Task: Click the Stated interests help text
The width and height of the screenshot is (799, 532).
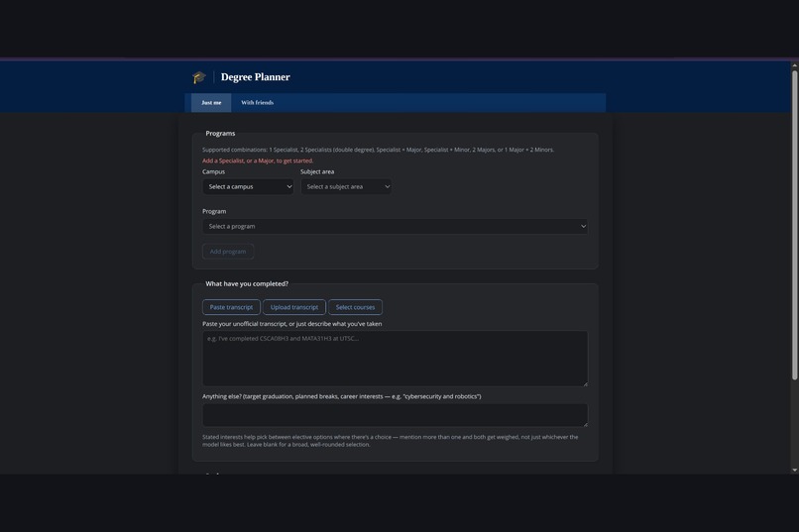Action: click(x=391, y=441)
